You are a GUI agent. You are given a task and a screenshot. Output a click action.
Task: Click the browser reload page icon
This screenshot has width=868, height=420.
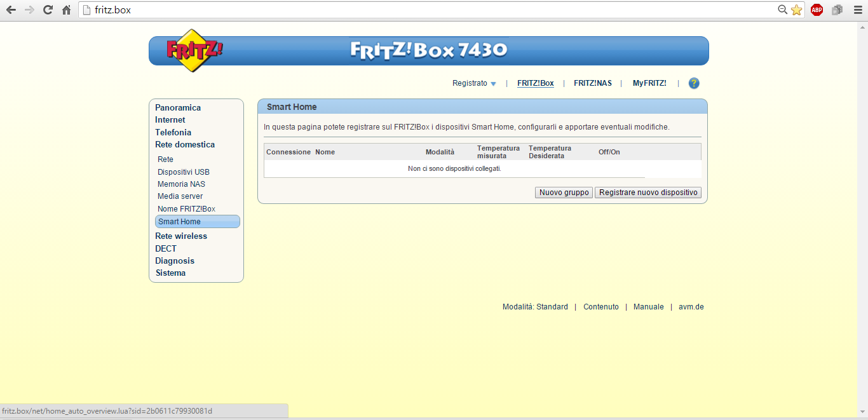(x=48, y=10)
